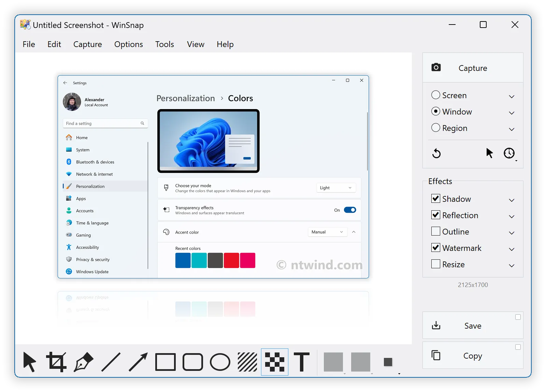Click the captured Settings window preview
Image resolution: width=546 pixels, height=392 pixels.
[213, 177]
